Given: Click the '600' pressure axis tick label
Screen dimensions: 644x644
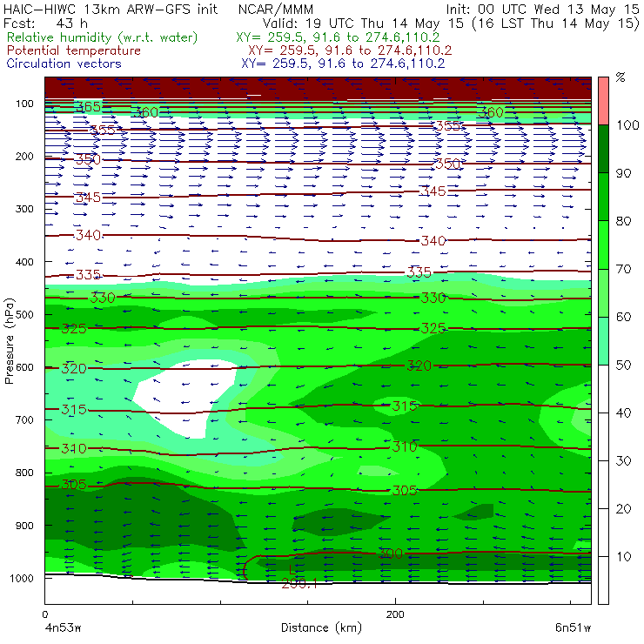Looking at the screenshot, I should pyautogui.click(x=24, y=367).
